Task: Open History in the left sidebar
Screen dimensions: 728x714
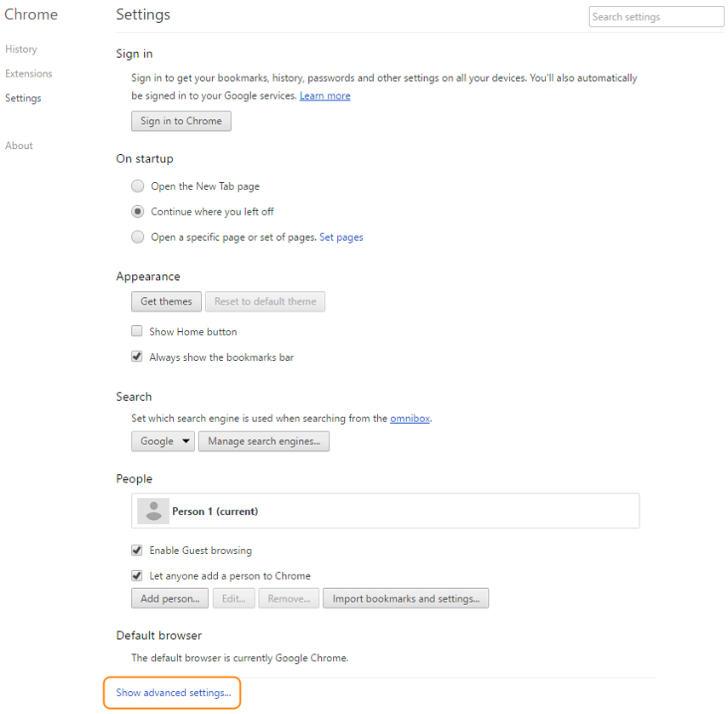Action: 21,49
